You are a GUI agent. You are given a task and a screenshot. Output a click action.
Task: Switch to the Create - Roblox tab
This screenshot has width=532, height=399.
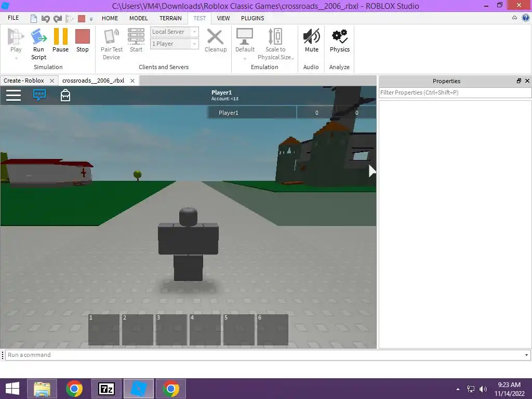[x=24, y=81]
